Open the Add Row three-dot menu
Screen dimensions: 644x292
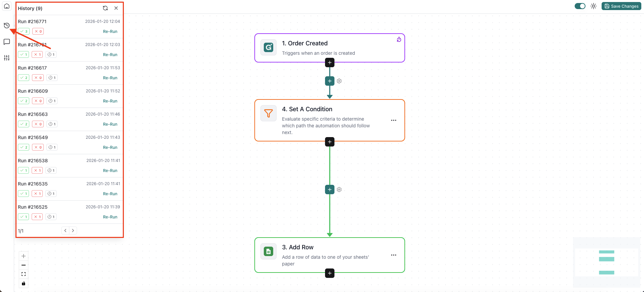[x=394, y=255]
